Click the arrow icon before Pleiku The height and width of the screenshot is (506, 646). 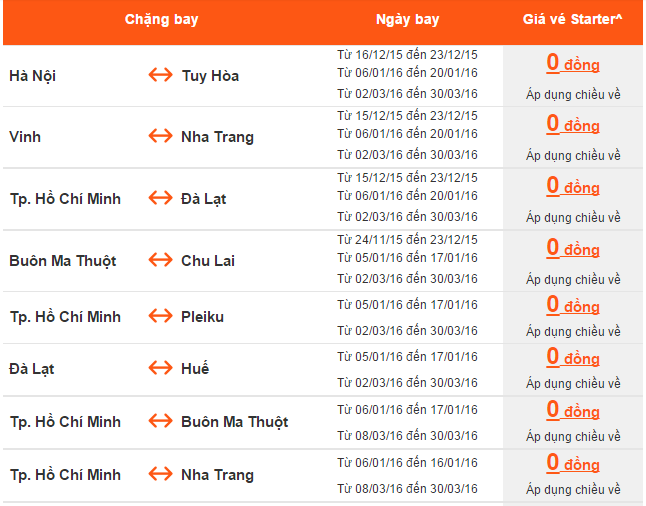click(x=160, y=317)
